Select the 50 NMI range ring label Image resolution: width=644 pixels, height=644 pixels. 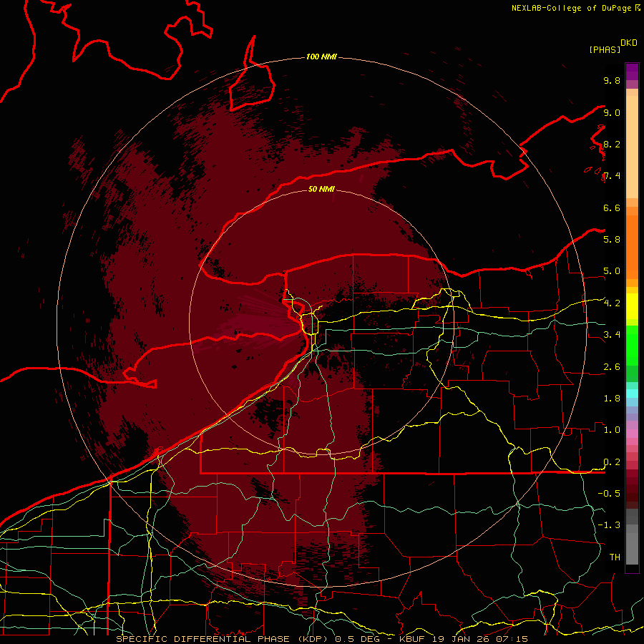(321, 189)
